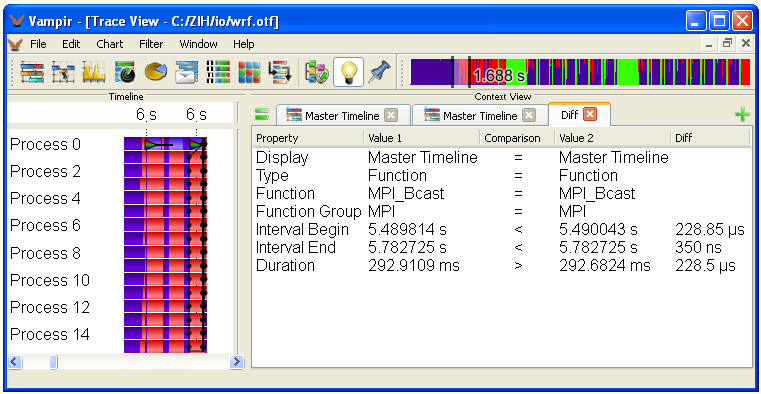Open the Call Tree icon
The width and height of the screenshot is (761, 394).
[280, 72]
